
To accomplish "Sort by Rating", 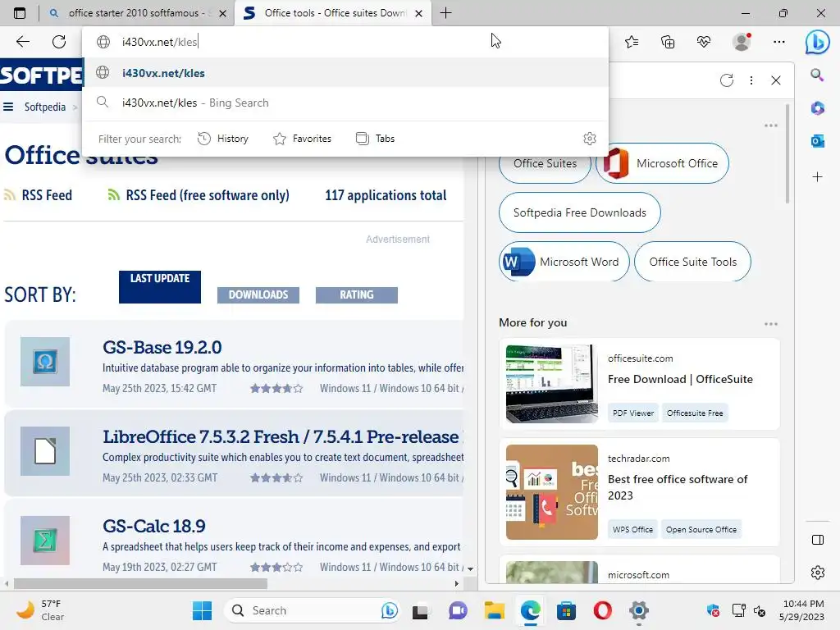I will (357, 295).
